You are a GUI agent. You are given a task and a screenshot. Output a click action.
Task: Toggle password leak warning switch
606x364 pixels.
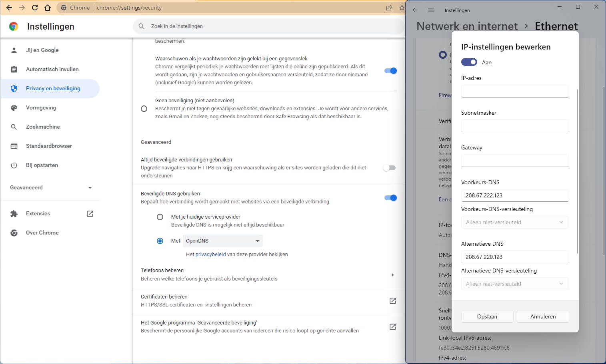(x=390, y=71)
